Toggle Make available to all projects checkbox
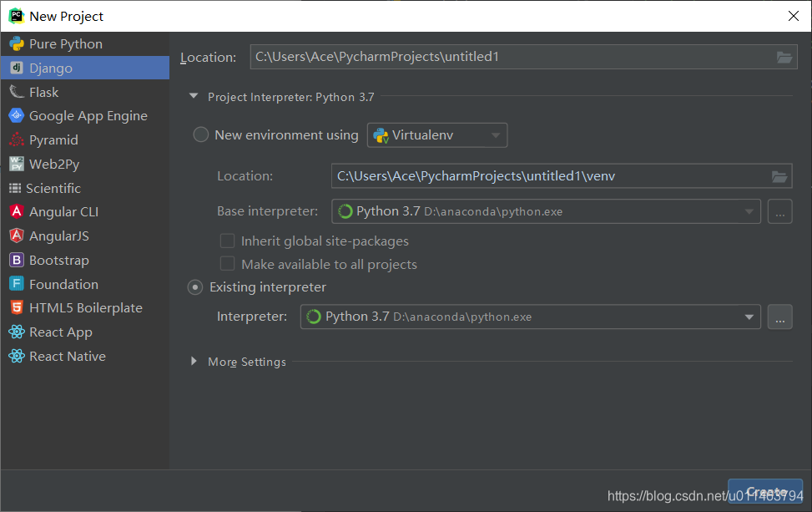 (x=227, y=264)
